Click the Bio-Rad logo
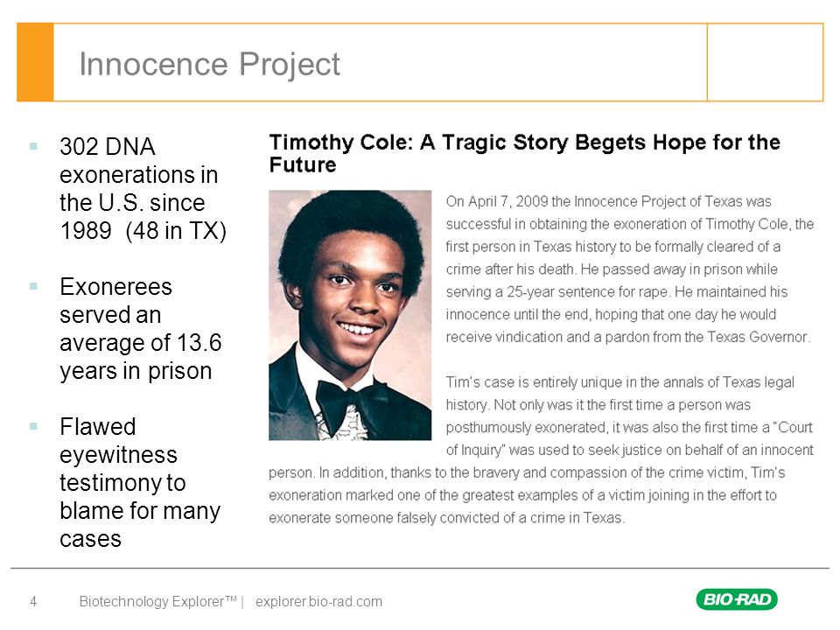The image size is (840, 630). 737,598
